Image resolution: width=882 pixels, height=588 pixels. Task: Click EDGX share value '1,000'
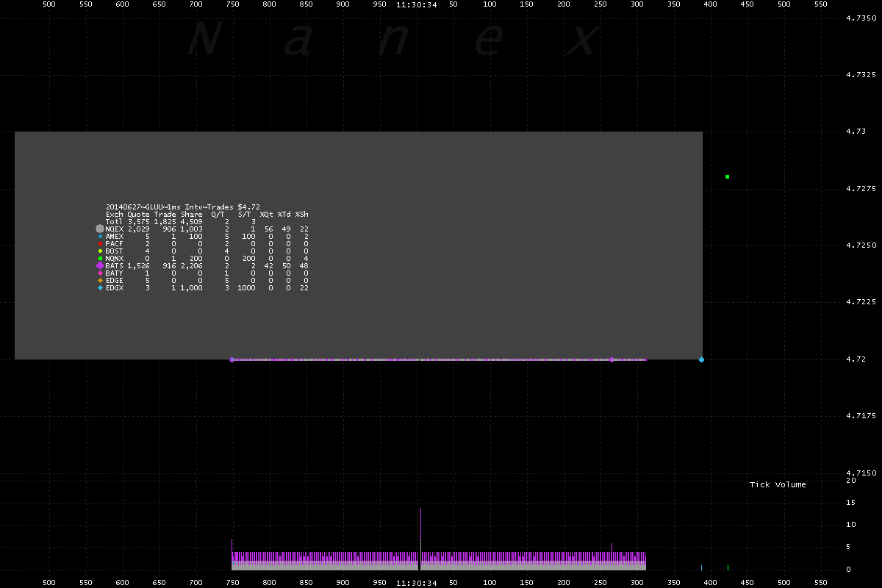191,288
